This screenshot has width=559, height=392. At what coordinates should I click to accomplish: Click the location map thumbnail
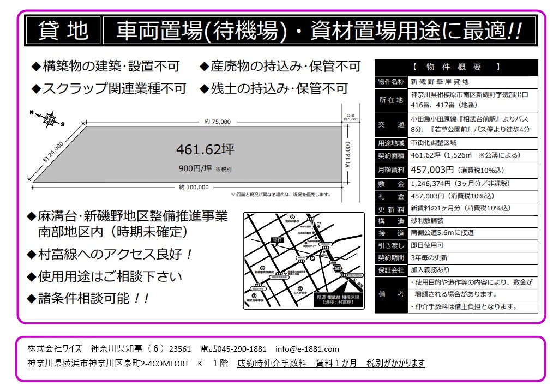point(303,261)
